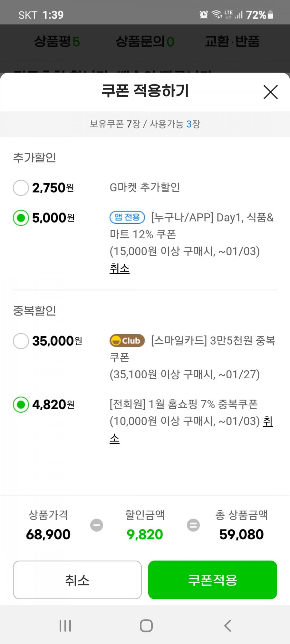Open the 상품평 5 tab

tap(57, 42)
